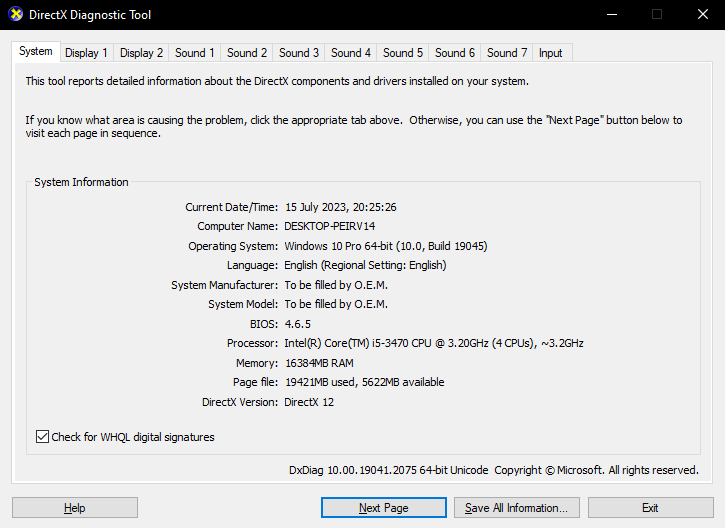Toggle Check for WHQL digital signatures checkbox
The image size is (725, 528).
42,436
